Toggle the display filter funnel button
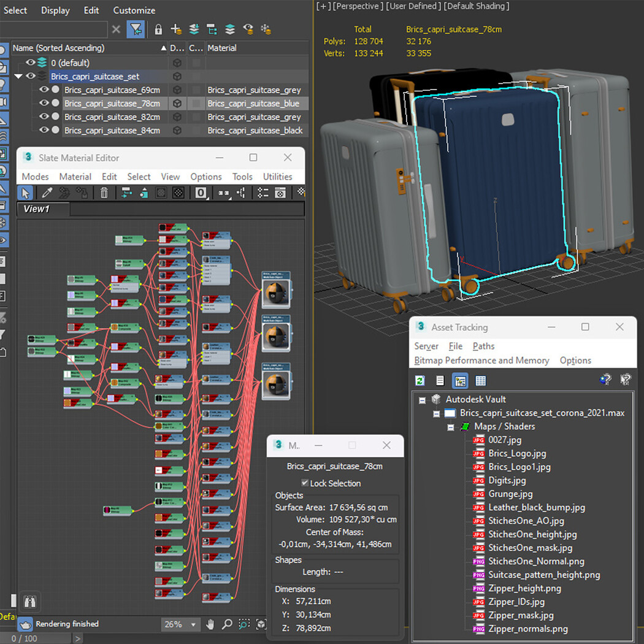The image size is (644, 644). tap(136, 29)
